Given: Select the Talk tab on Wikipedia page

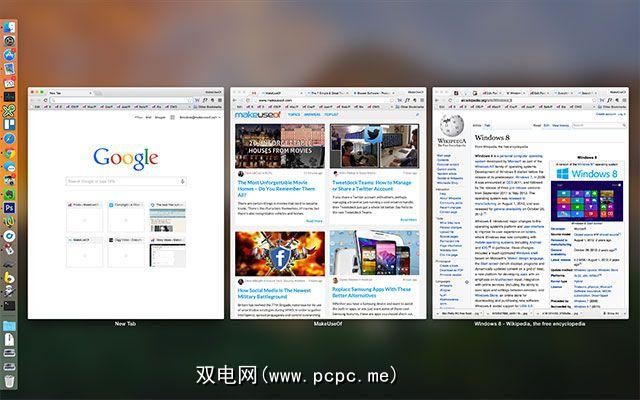Looking at the screenshot, I should [487, 126].
